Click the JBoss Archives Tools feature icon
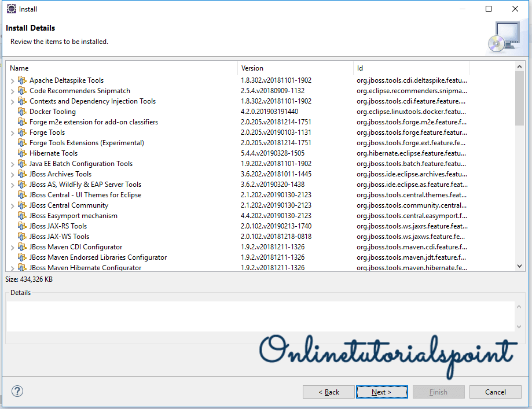This screenshot has height=409, width=532. point(22,174)
